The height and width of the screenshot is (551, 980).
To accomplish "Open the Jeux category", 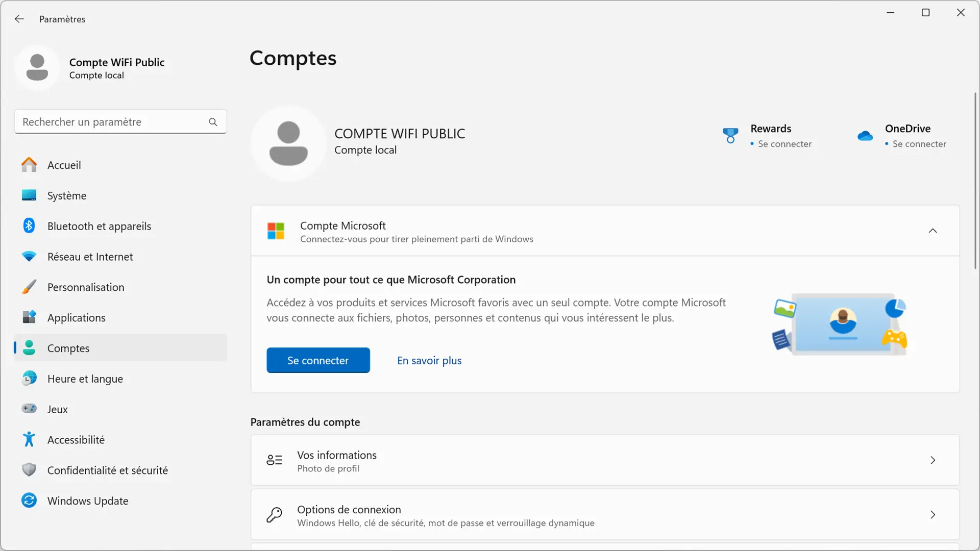I will [x=120, y=409].
